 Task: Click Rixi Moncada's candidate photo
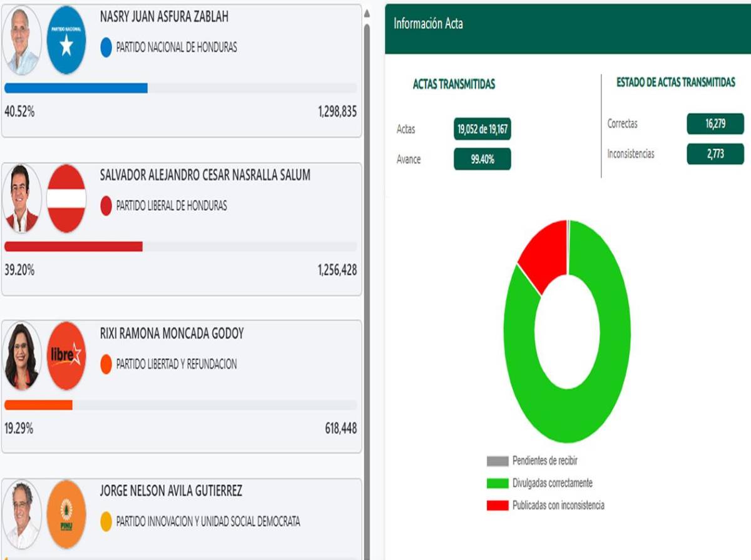click(x=23, y=356)
